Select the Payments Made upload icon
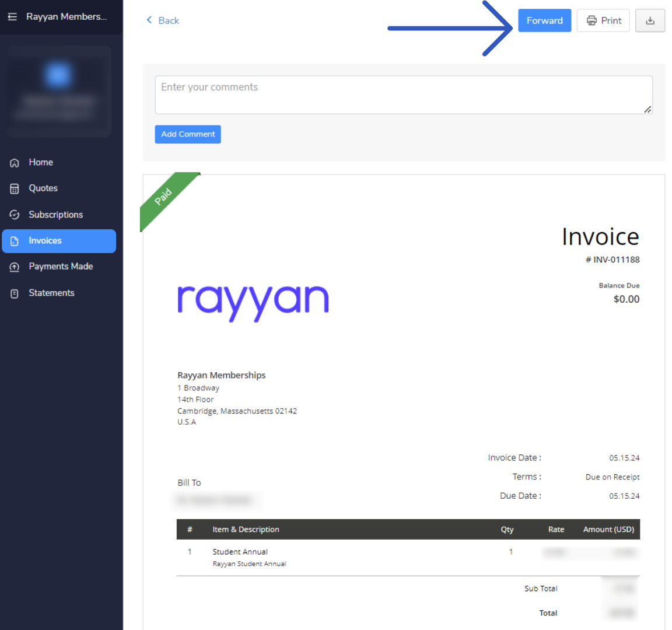 [14, 266]
